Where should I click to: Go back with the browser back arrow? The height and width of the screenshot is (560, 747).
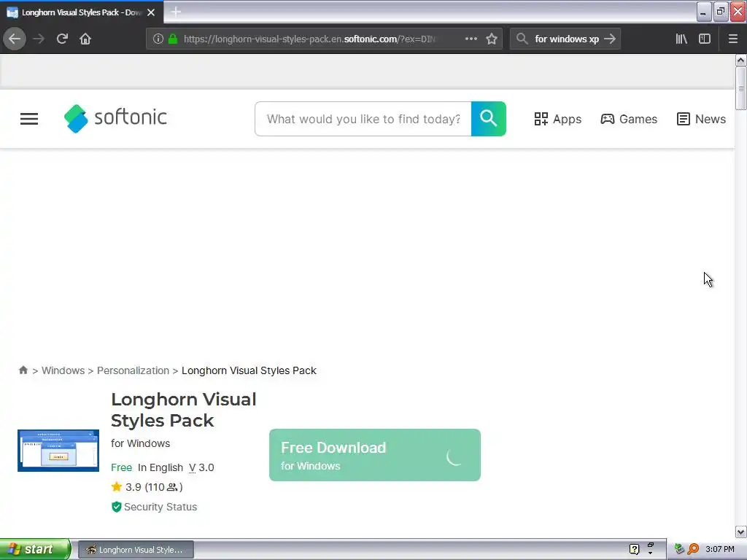[15, 39]
